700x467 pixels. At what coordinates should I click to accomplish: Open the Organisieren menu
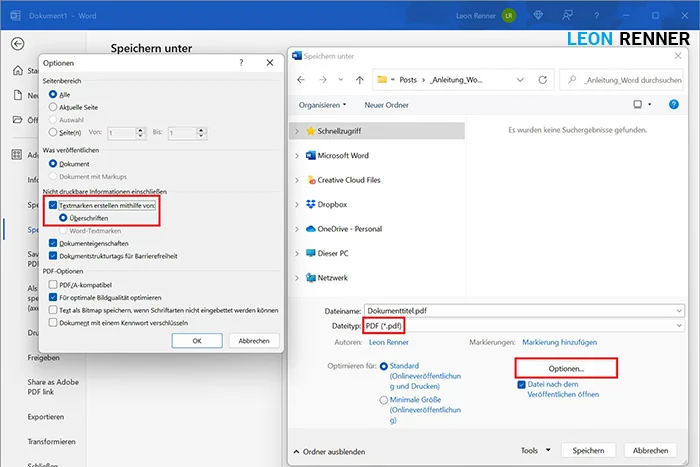pyautogui.click(x=322, y=104)
